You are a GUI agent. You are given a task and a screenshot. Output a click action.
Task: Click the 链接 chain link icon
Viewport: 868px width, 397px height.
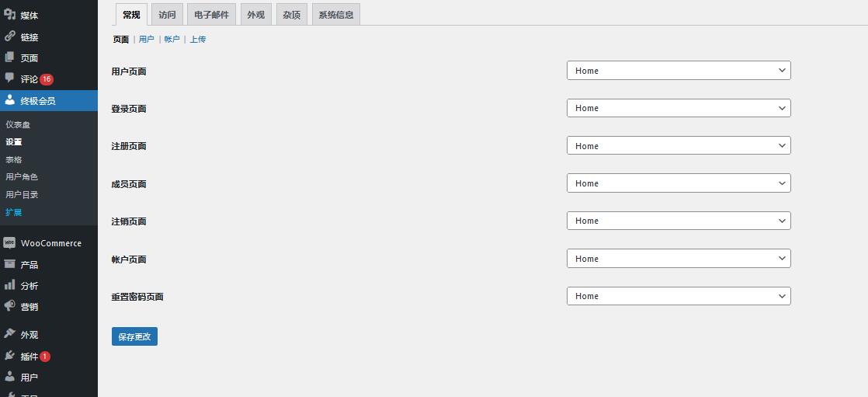click(9, 37)
